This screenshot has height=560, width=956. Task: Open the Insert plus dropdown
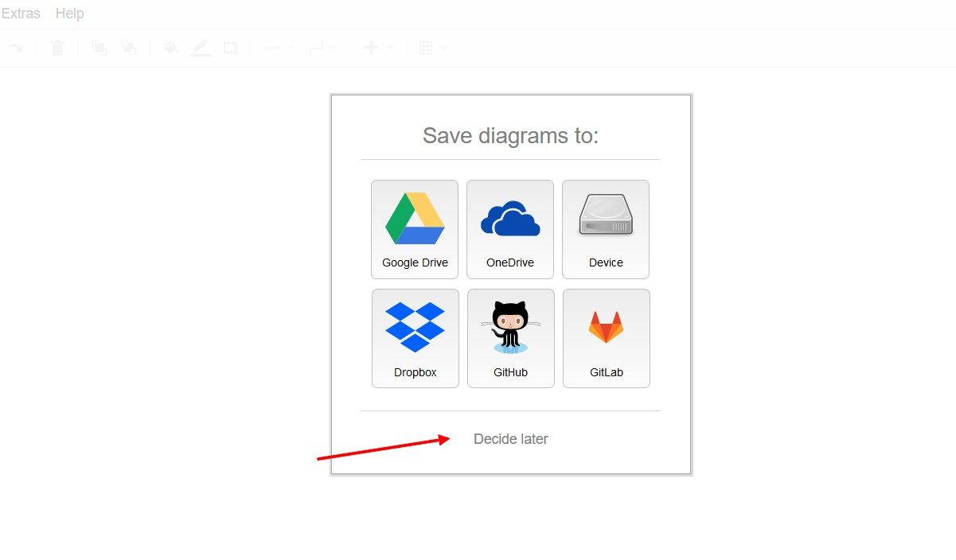(378, 49)
